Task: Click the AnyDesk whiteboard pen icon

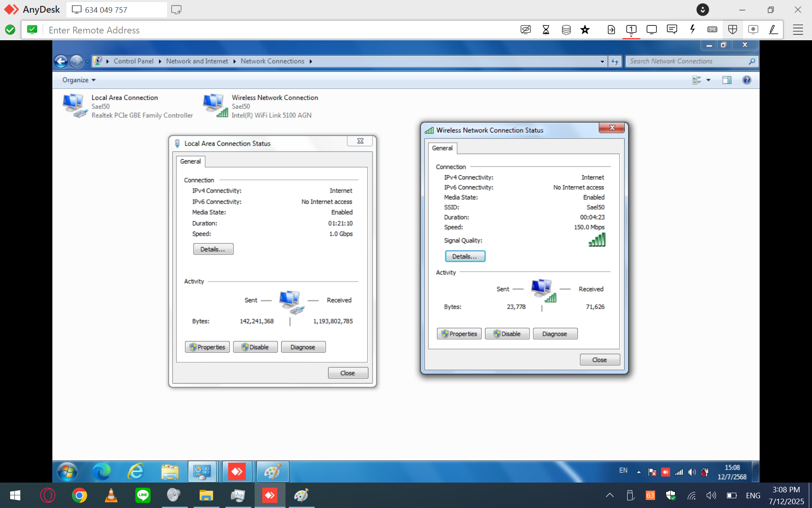Action: tap(773, 30)
